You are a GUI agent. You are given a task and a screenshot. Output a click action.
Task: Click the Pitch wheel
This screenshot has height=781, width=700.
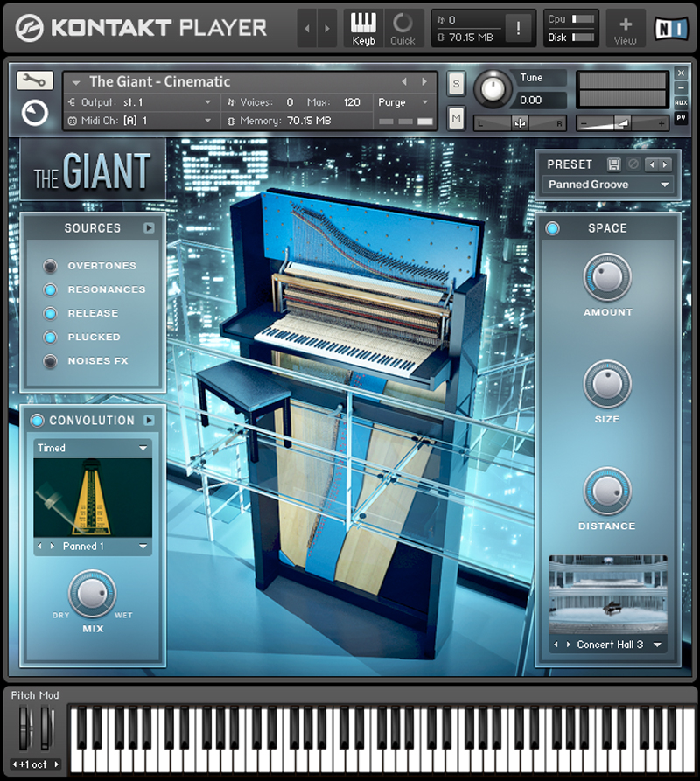(x=24, y=727)
